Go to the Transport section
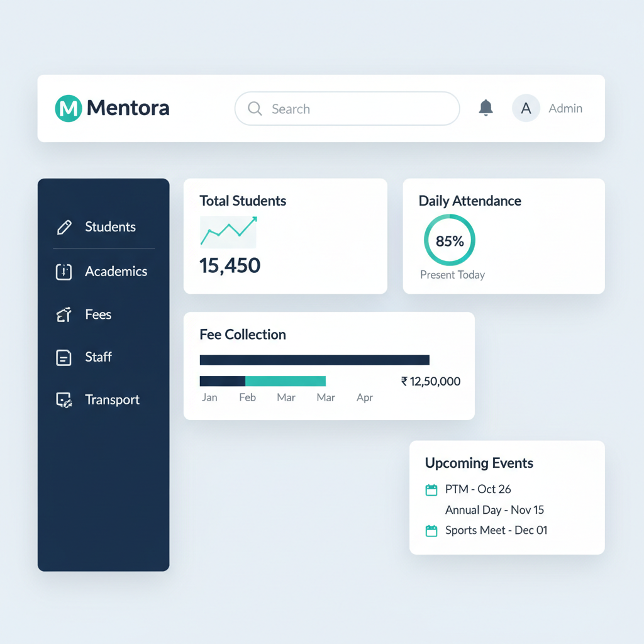Image resolution: width=644 pixels, height=644 pixels. click(112, 400)
